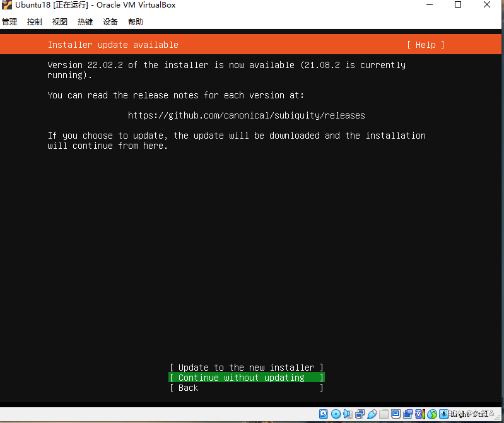Select Continue without updating
Image resolution: width=504 pixels, height=423 pixels.
pyautogui.click(x=247, y=378)
